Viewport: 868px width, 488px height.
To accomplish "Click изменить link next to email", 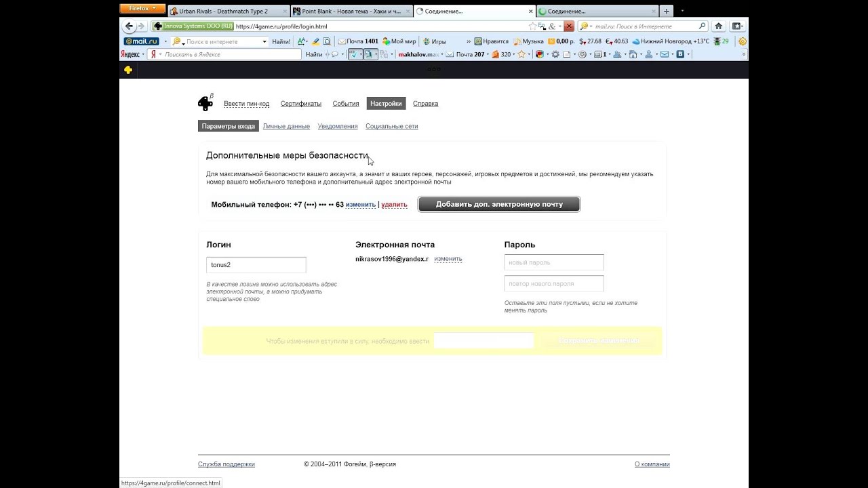I will [448, 259].
